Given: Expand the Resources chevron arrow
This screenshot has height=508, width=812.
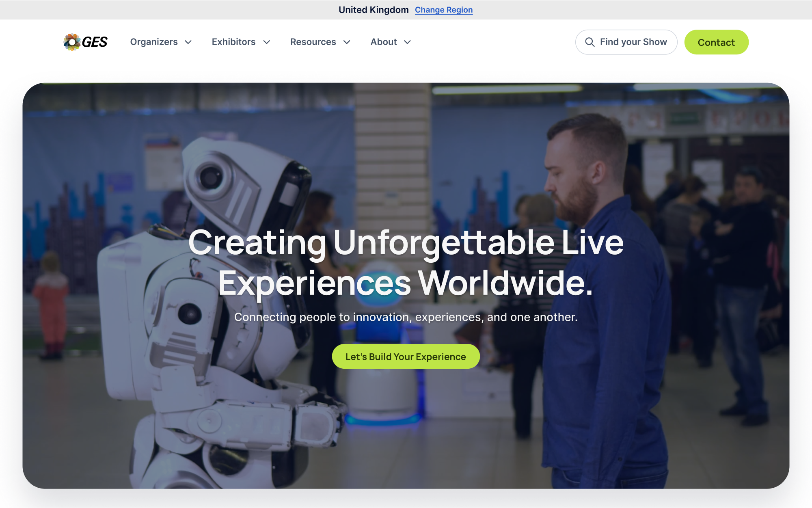Looking at the screenshot, I should tap(347, 42).
